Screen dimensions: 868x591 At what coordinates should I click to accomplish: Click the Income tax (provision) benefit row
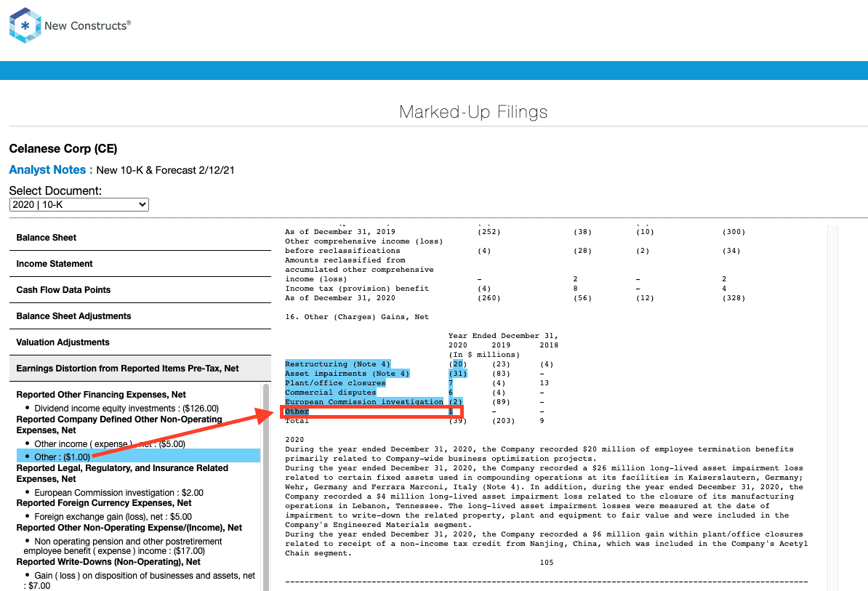click(x=506, y=289)
